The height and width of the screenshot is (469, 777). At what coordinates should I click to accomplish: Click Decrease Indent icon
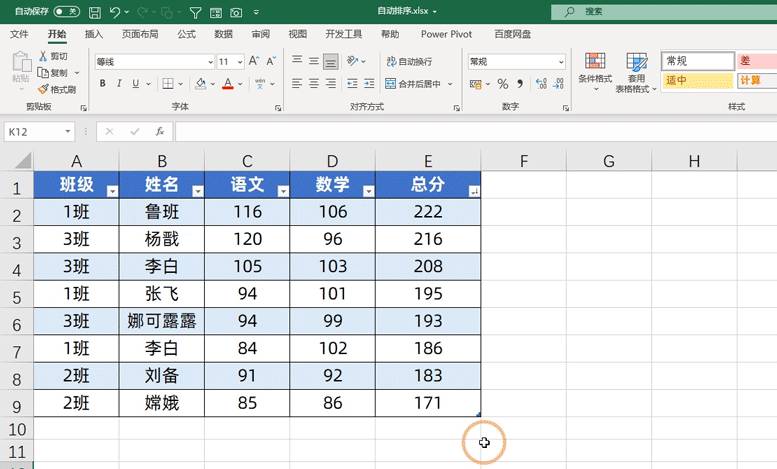[x=352, y=83]
